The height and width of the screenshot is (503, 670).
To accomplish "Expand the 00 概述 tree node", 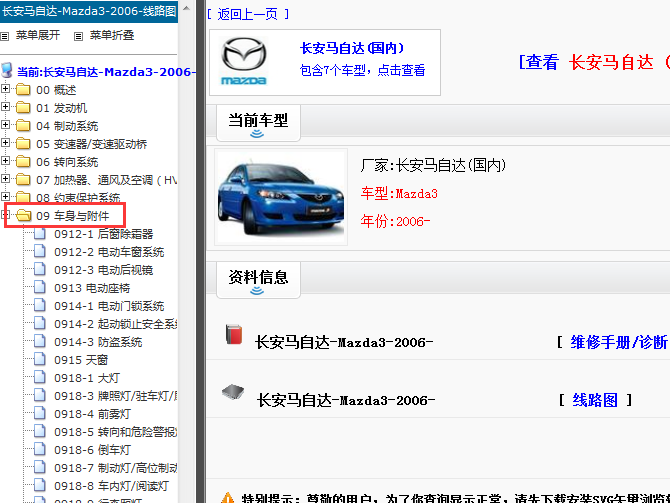I will tap(6, 89).
